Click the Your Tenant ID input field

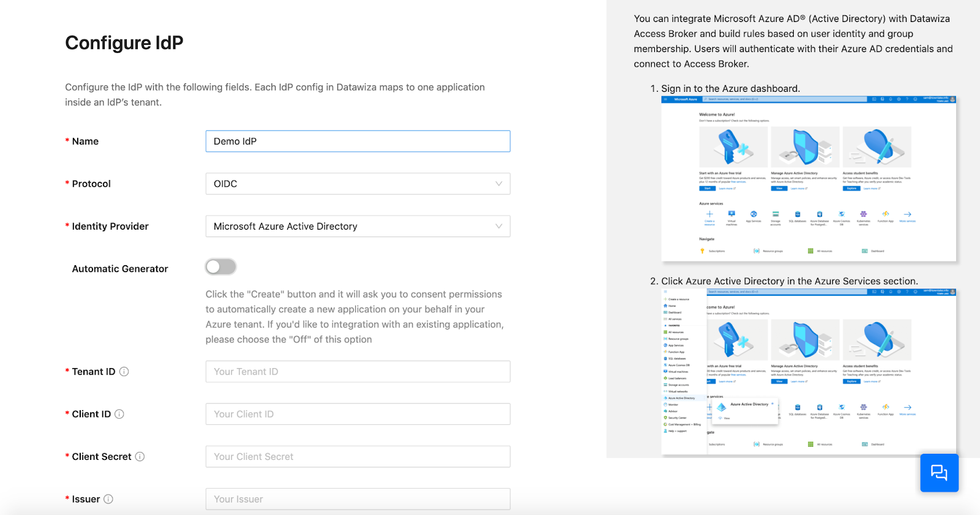click(x=358, y=372)
